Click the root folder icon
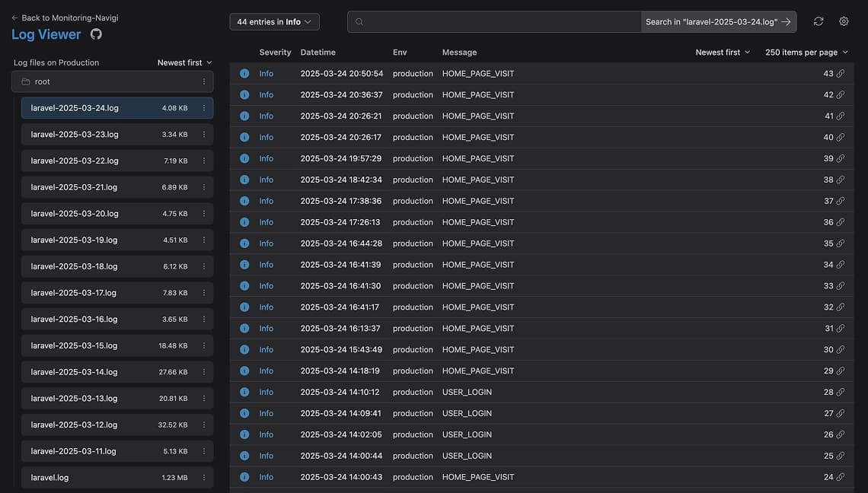The image size is (868, 493). 25,82
